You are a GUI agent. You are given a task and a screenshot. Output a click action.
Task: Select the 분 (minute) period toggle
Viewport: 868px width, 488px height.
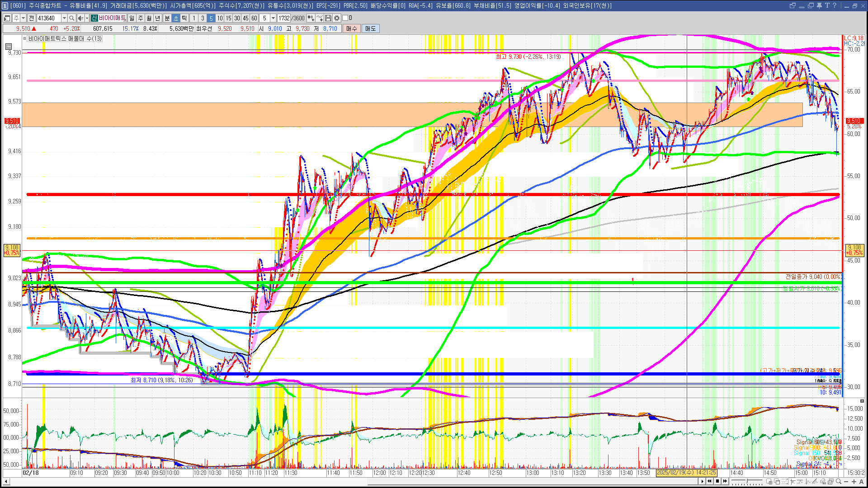point(167,18)
